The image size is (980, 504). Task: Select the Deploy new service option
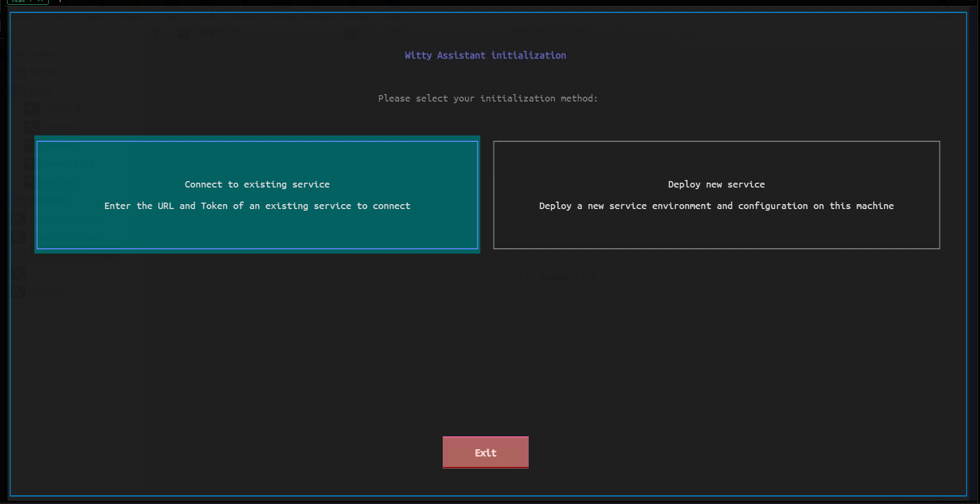[716, 195]
